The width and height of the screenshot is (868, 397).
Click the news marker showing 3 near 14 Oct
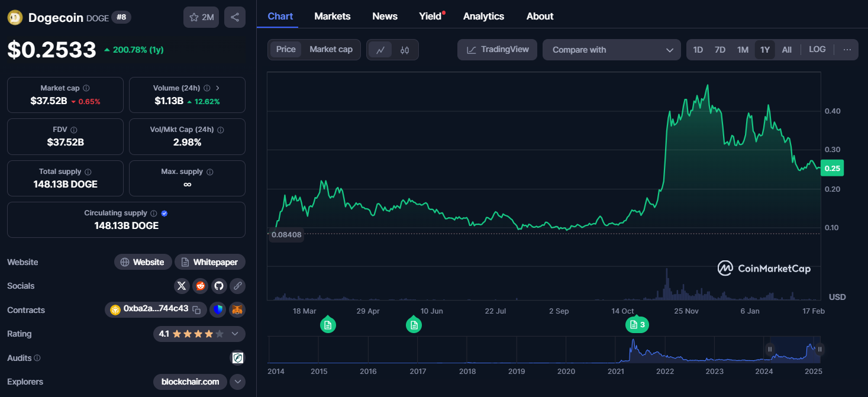[x=637, y=325]
